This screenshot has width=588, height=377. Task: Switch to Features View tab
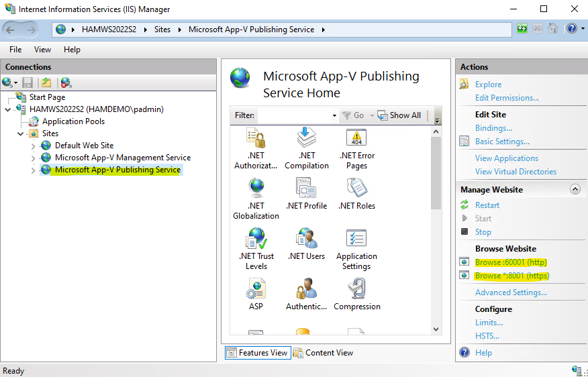pyautogui.click(x=258, y=353)
